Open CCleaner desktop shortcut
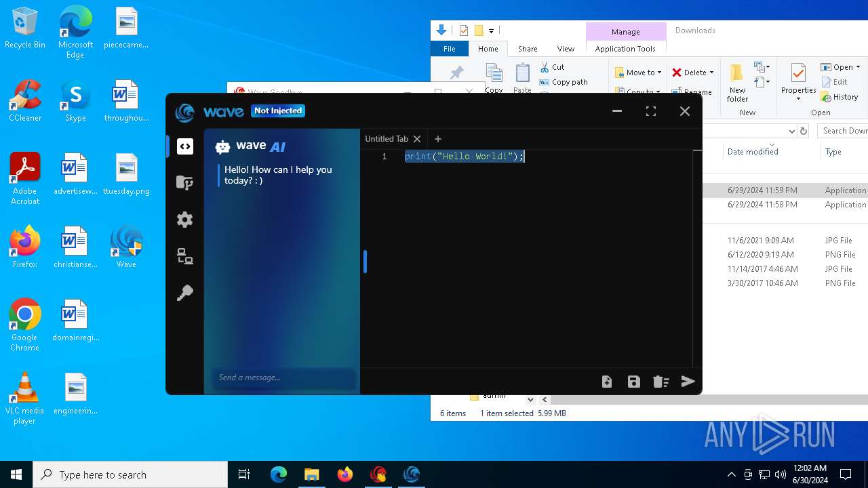Screen dimensions: 868x488 [25, 100]
